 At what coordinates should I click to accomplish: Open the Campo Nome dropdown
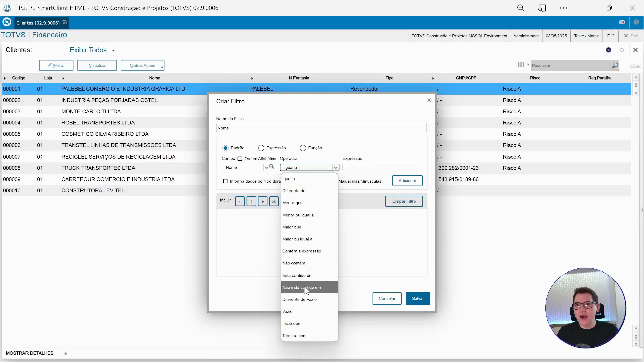pyautogui.click(x=266, y=167)
